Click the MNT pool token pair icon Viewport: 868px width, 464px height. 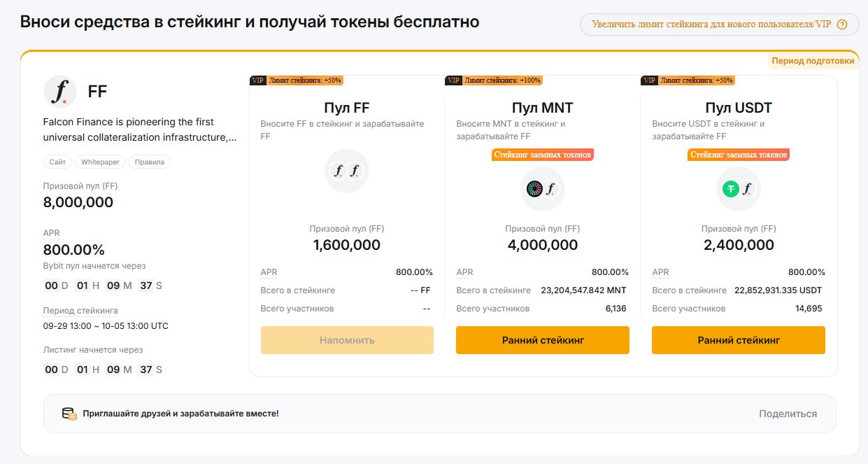tap(543, 189)
